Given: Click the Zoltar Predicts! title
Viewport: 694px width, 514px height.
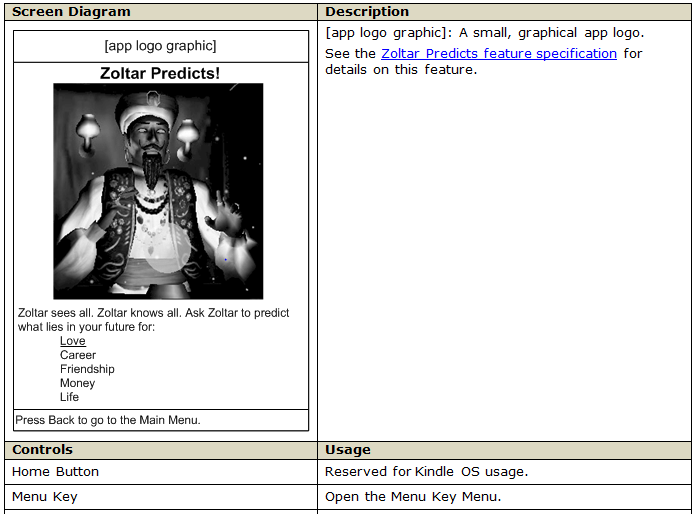Looking at the screenshot, I should 160,73.
